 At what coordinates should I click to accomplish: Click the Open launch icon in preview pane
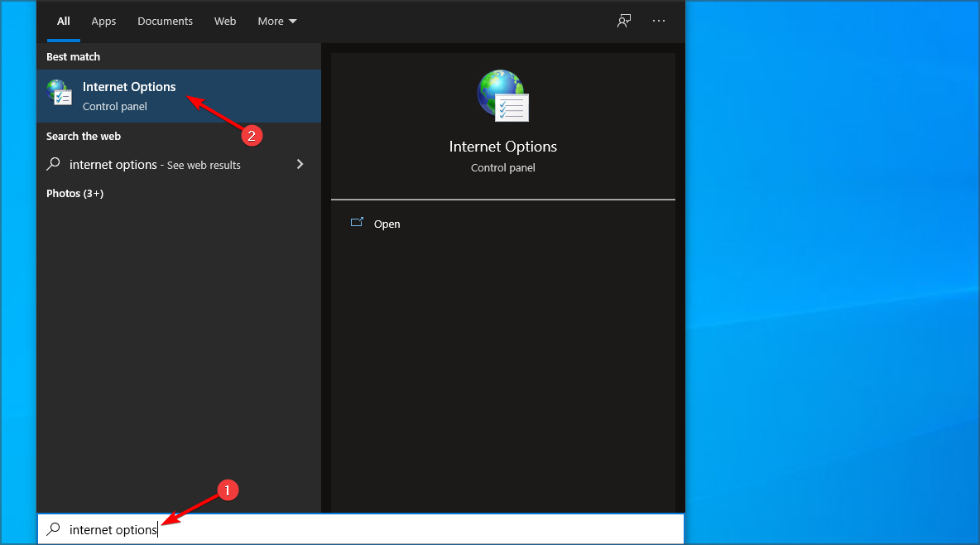(x=358, y=222)
